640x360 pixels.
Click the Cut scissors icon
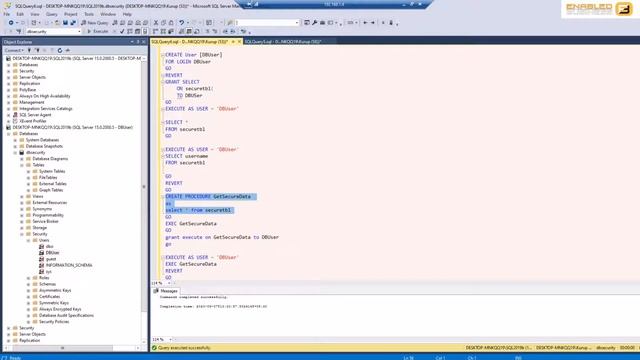click(156, 23)
